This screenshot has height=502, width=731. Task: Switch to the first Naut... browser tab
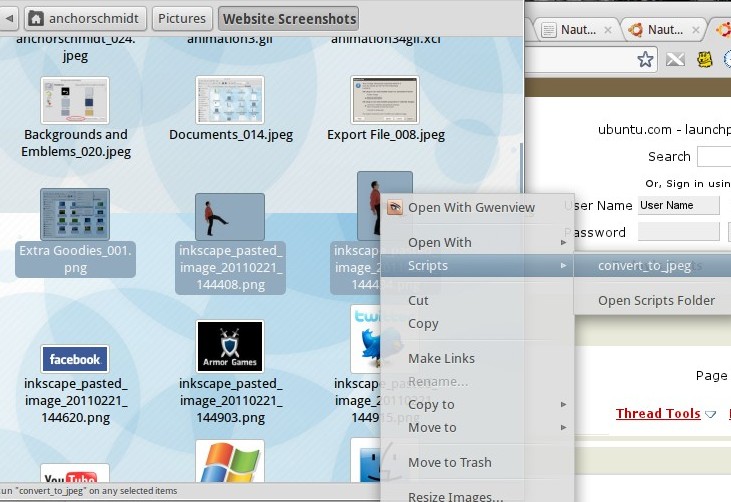[x=576, y=30]
